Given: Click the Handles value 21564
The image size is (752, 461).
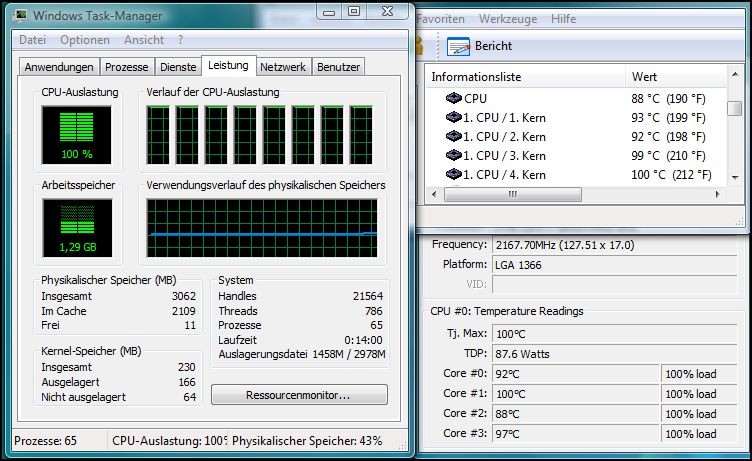Looking at the screenshot, I should (x=368, y=296).
